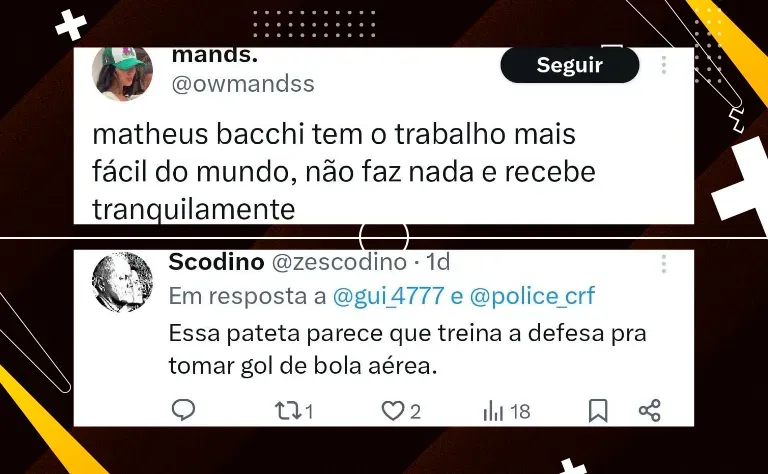Open the @gui_4777 mention link
Screen dimensions: 768x474
pyautogui.click(x=388, y=296)
